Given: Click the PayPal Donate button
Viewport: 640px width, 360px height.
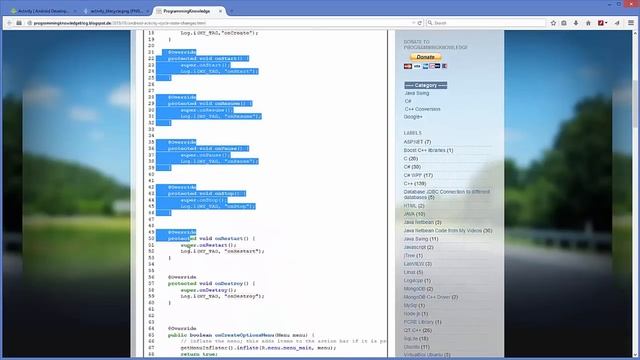Looking at the screenshot, I should click(426, 57).
